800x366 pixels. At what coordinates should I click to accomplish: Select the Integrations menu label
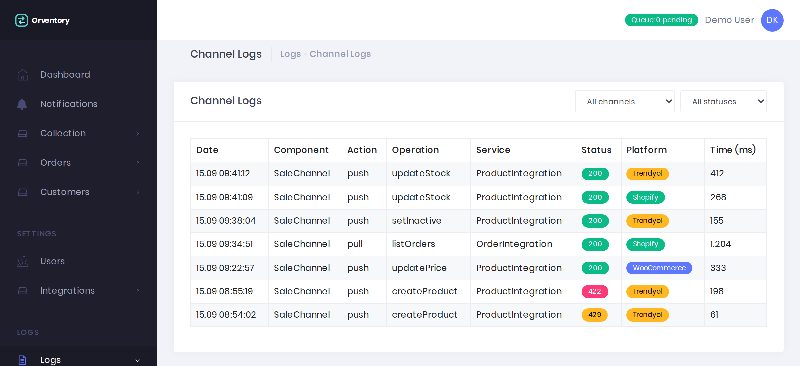point(67,291)
